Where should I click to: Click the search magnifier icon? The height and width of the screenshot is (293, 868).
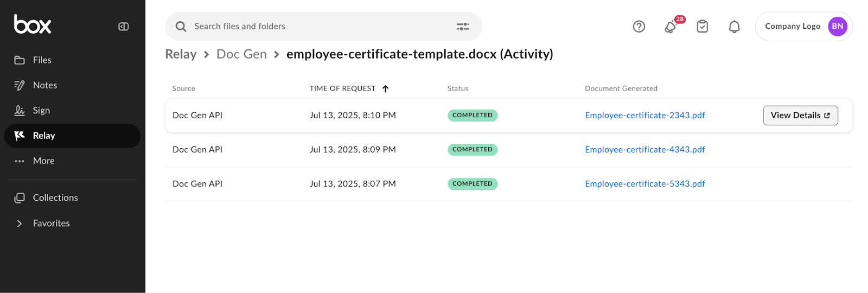coord(181,27)
